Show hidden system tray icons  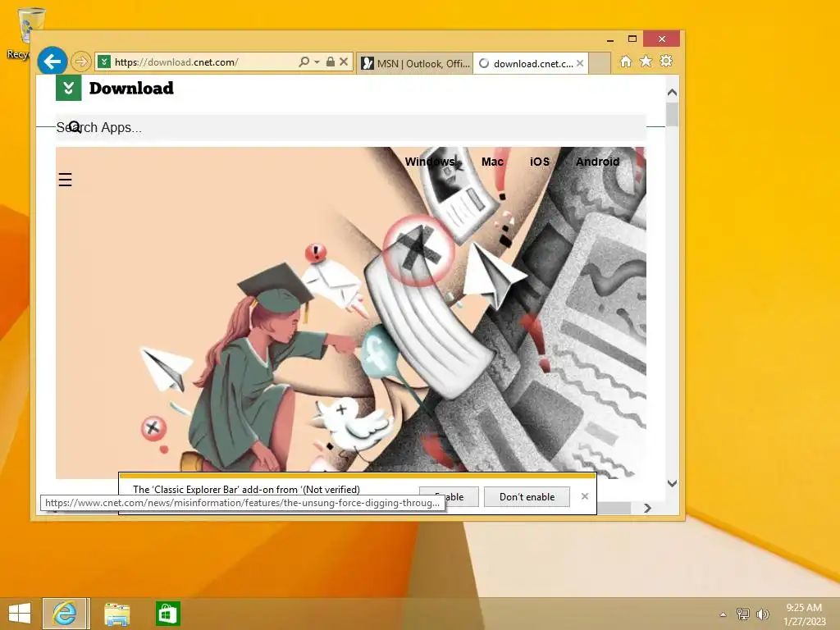pos(724,614)
